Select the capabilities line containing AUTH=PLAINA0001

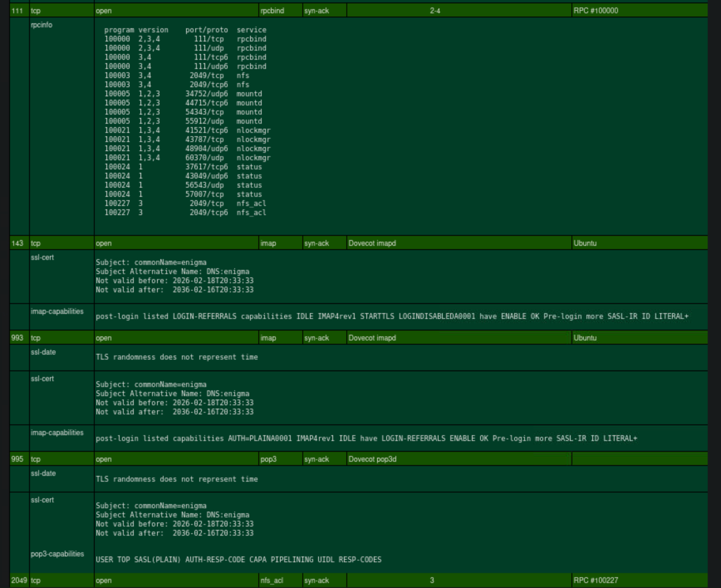[x=366, y=439]
